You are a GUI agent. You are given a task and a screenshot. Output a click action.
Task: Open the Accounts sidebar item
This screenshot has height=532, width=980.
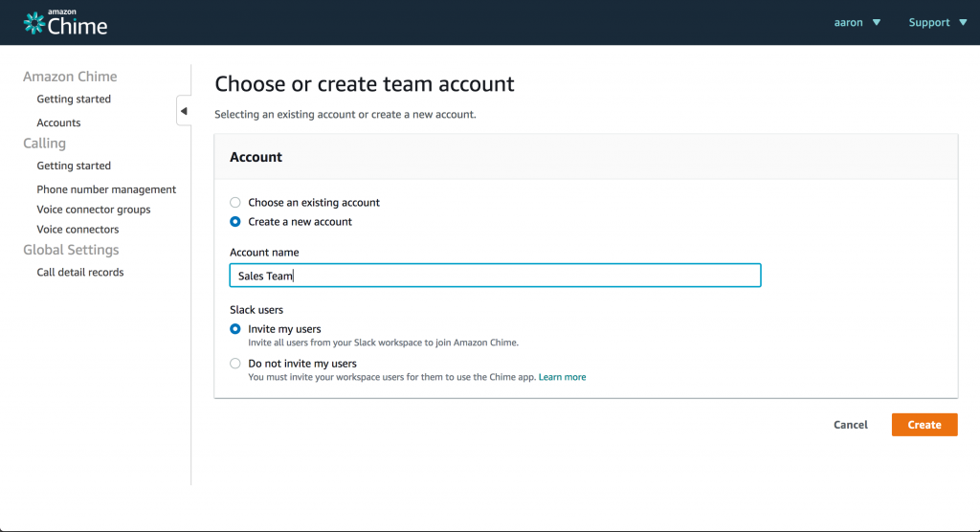point(58,122)
